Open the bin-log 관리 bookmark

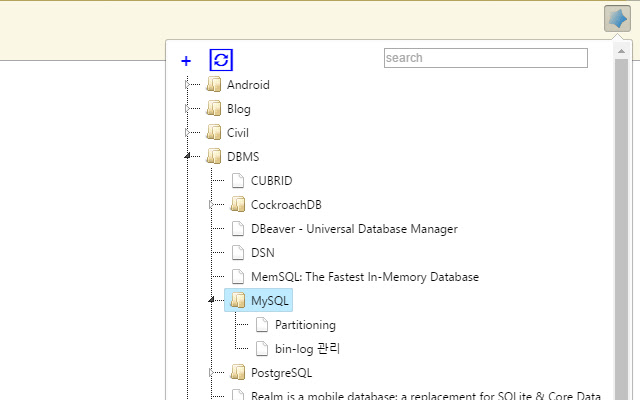point(307,349)
